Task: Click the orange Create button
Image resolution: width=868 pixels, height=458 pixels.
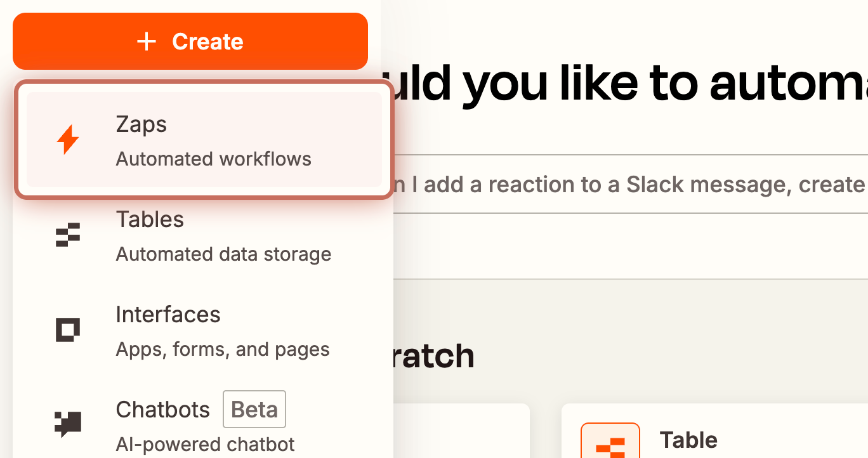Action: [x=190, y=41]
